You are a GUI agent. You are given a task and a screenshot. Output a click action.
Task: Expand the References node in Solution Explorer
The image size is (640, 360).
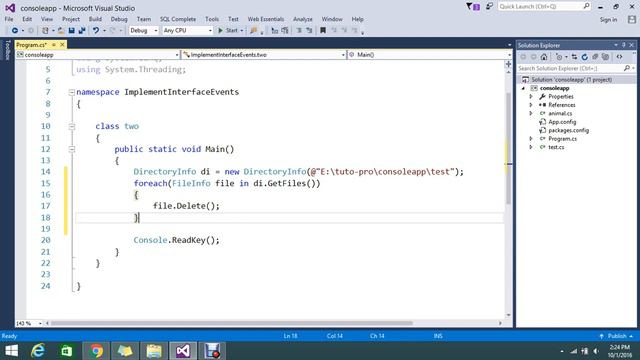[x=531, y=105]
